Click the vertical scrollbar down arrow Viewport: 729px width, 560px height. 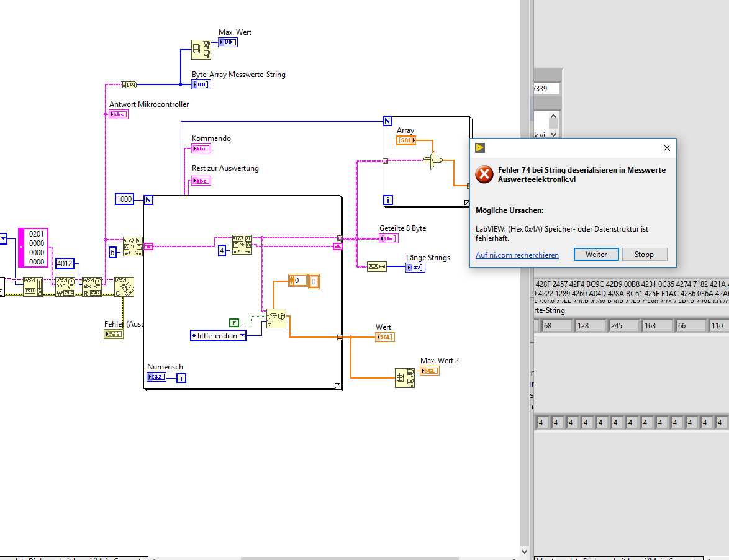525,552
